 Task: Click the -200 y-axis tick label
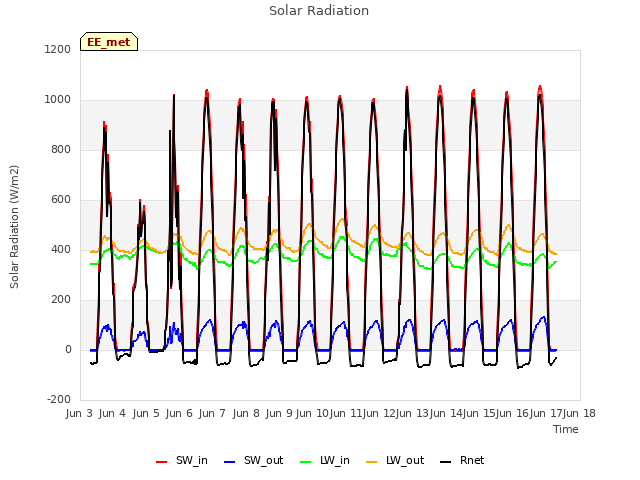[x=59, y=399]
